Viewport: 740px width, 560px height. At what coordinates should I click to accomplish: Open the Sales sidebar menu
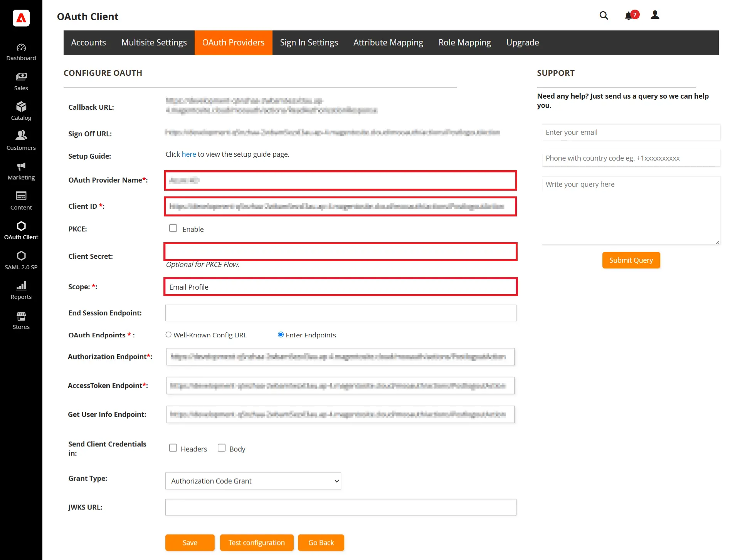(21, 82)
